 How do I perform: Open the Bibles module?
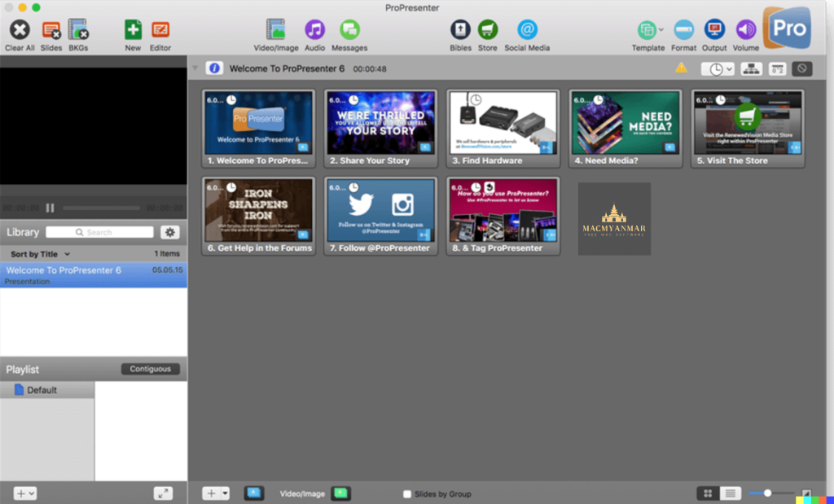pyautogui.click(x=461, y=30)
